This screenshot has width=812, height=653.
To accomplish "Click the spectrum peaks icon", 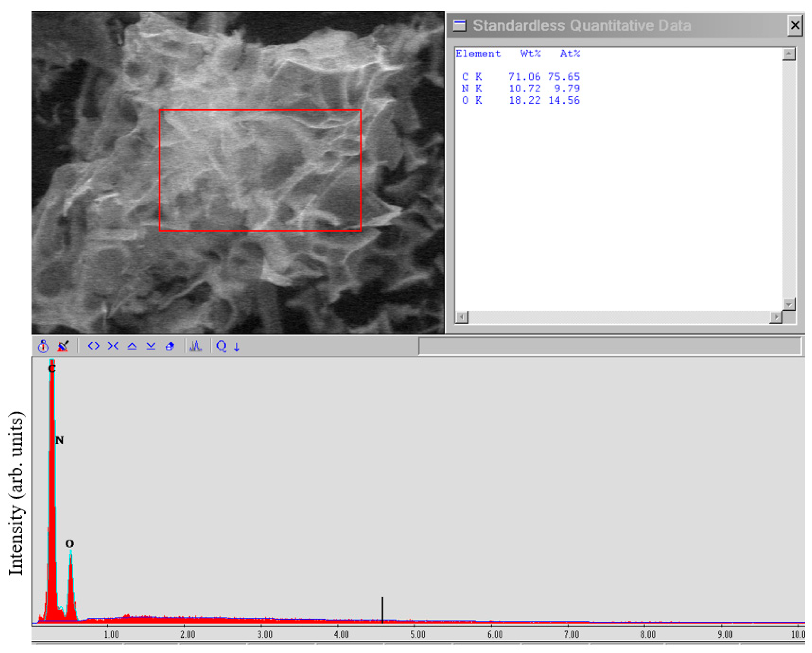I will tap(196, 346).
